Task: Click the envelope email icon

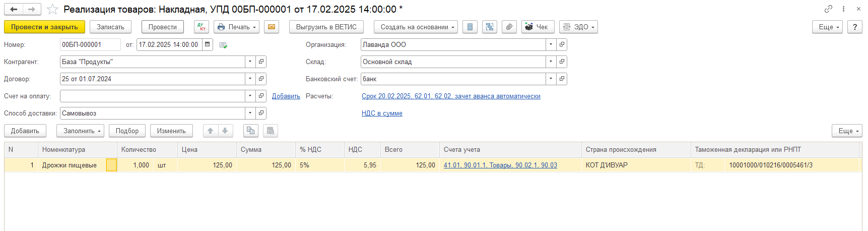Action: (271, 27)
